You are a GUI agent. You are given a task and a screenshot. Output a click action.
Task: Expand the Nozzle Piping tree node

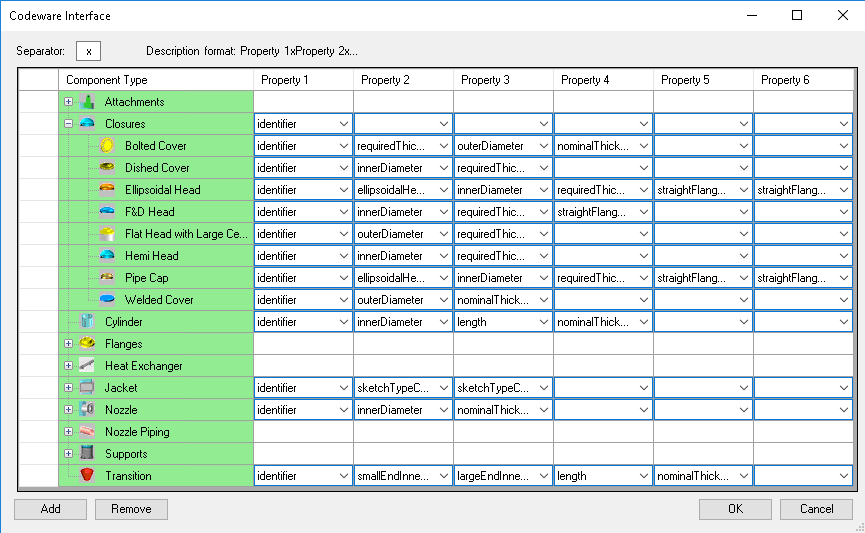68,432
